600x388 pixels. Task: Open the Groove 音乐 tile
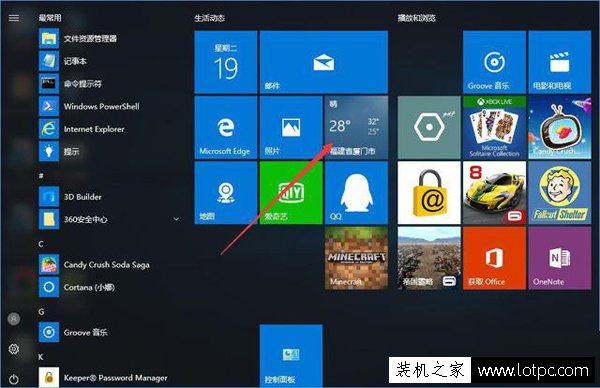click(494, 62)
